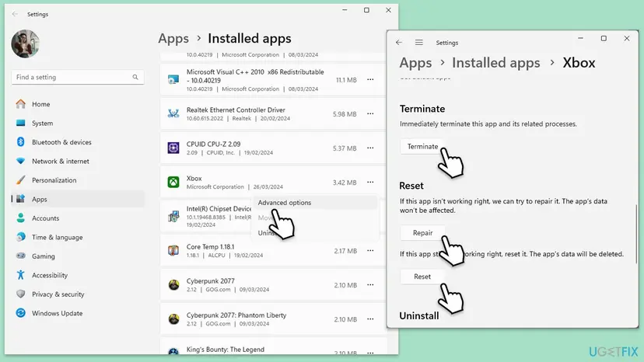Image resolution: width=644 pixels, height=362 pixels.
Task: Open more options for CPUID CPU-Z 2.09
Action: [x=370, y=148]
